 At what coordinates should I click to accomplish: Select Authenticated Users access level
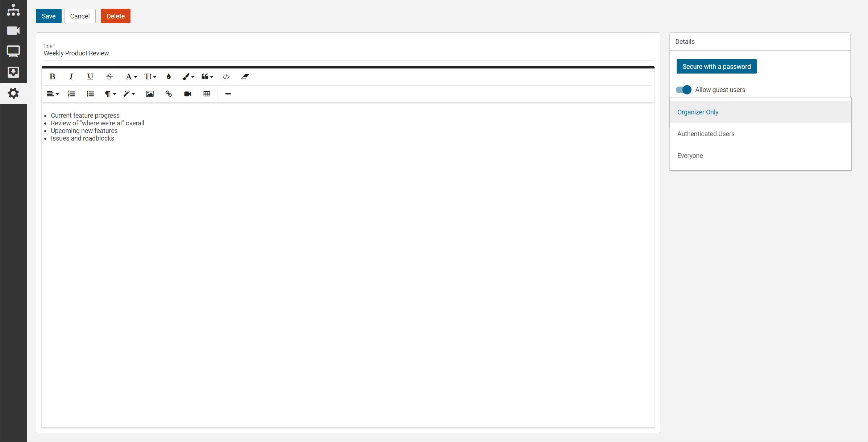click(706, 134)
